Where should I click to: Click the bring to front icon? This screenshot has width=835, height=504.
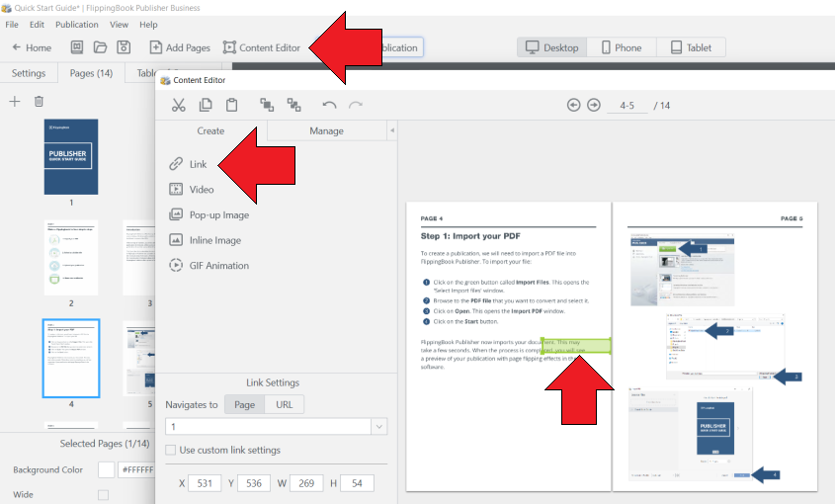point(267,105)
